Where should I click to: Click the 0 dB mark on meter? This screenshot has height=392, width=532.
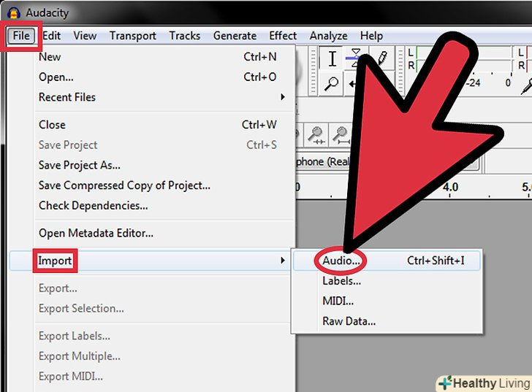click(508, 83)
